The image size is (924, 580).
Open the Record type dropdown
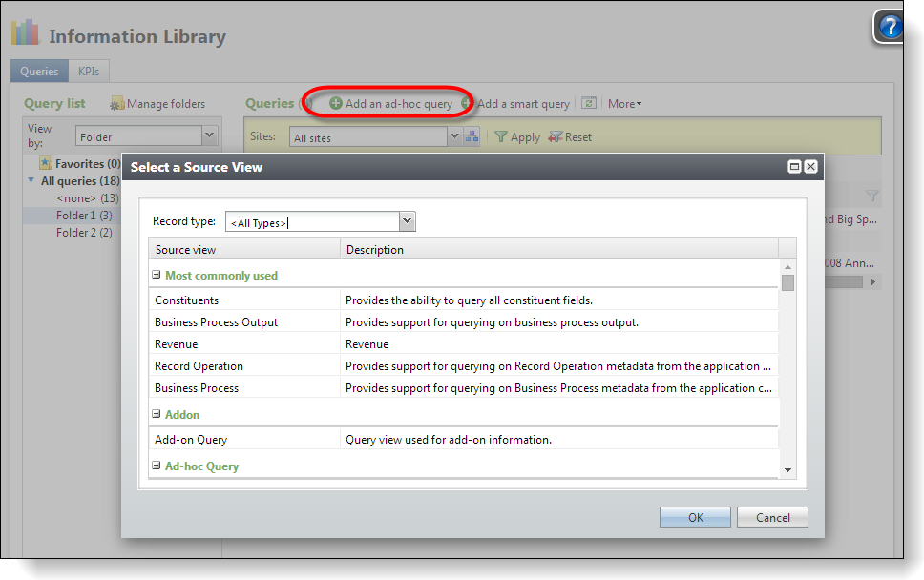(x=408, y=222)
